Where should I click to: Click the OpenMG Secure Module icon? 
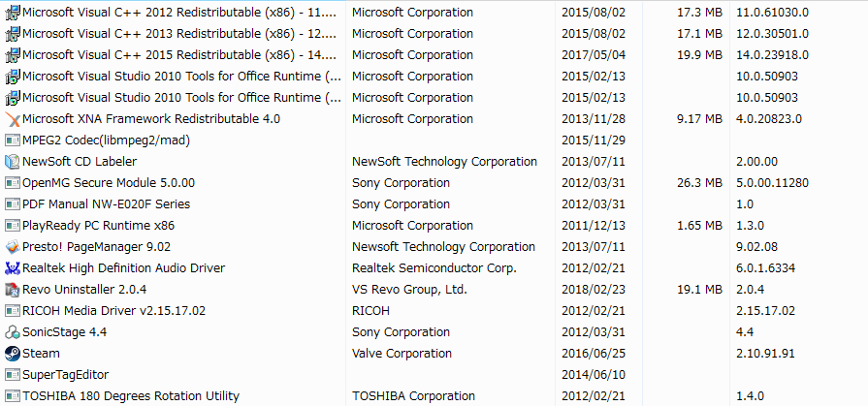(x=13, y=183)
